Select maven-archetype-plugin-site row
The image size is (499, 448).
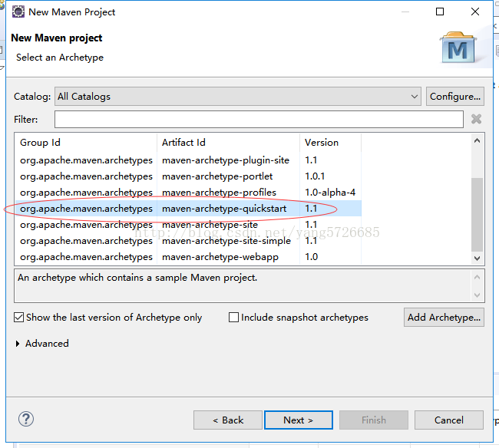tap(188, 160)
